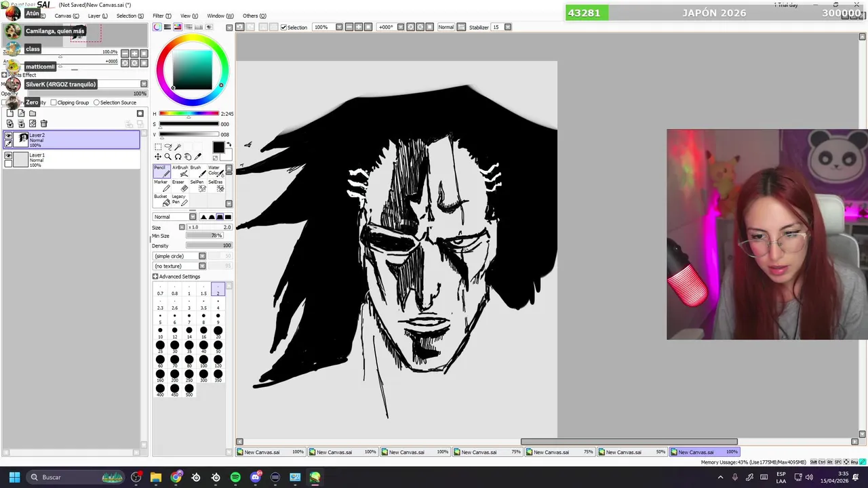Screen dimensions: 868x488
Task: Click the Windows Start button
Action: 14,477
